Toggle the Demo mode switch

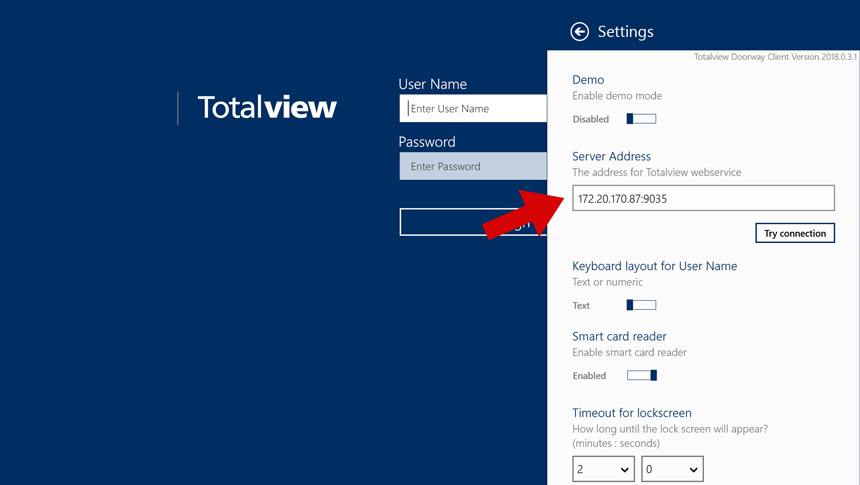[641, 119]
